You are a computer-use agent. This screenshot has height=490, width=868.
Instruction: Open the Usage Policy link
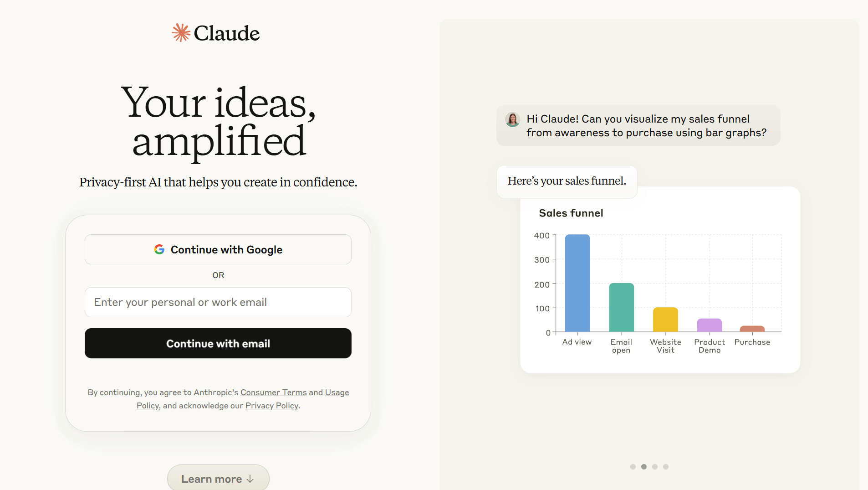tap(337, 392)
